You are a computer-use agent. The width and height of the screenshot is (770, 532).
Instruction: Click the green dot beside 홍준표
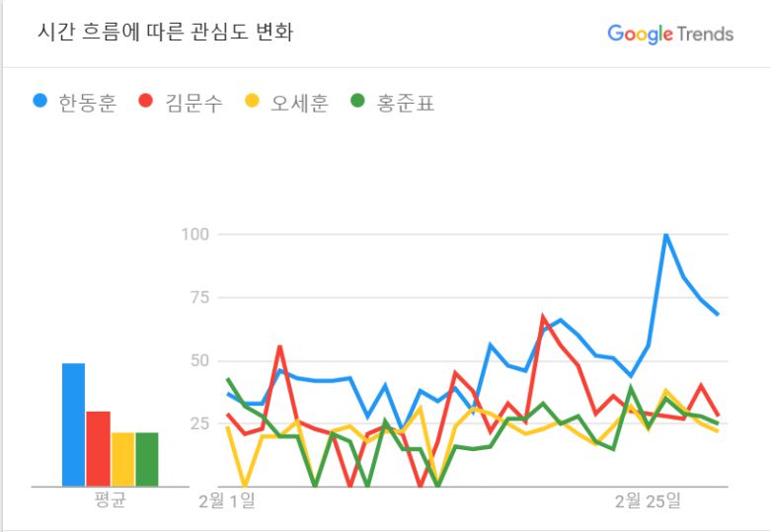(358, 101)
